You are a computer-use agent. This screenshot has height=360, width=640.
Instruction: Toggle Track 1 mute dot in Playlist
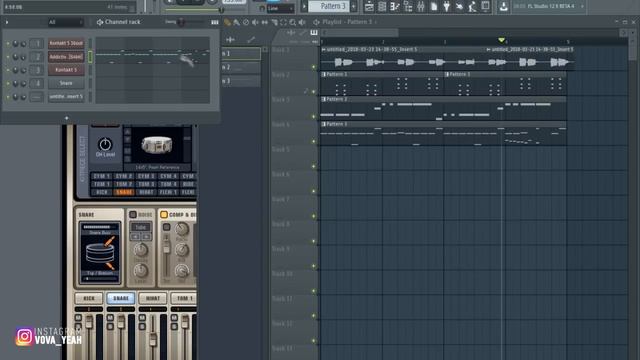point(314,67)
